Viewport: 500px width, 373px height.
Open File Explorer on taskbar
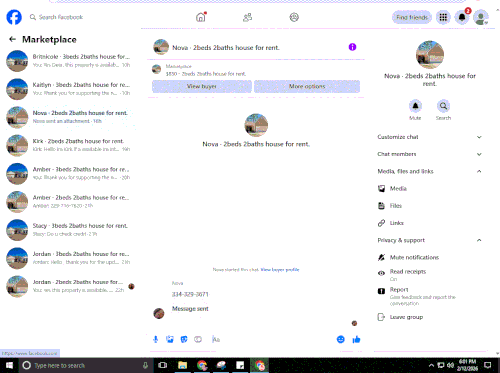coord(182,365)
